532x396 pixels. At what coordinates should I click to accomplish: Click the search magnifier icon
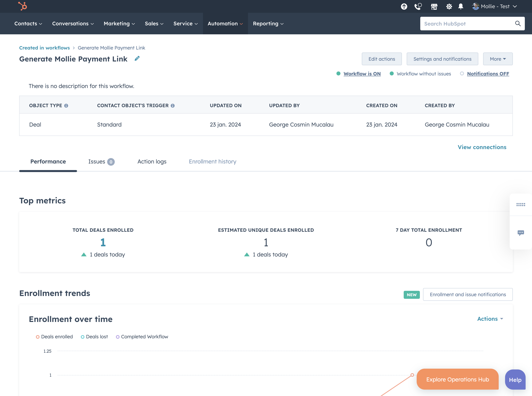518,24
